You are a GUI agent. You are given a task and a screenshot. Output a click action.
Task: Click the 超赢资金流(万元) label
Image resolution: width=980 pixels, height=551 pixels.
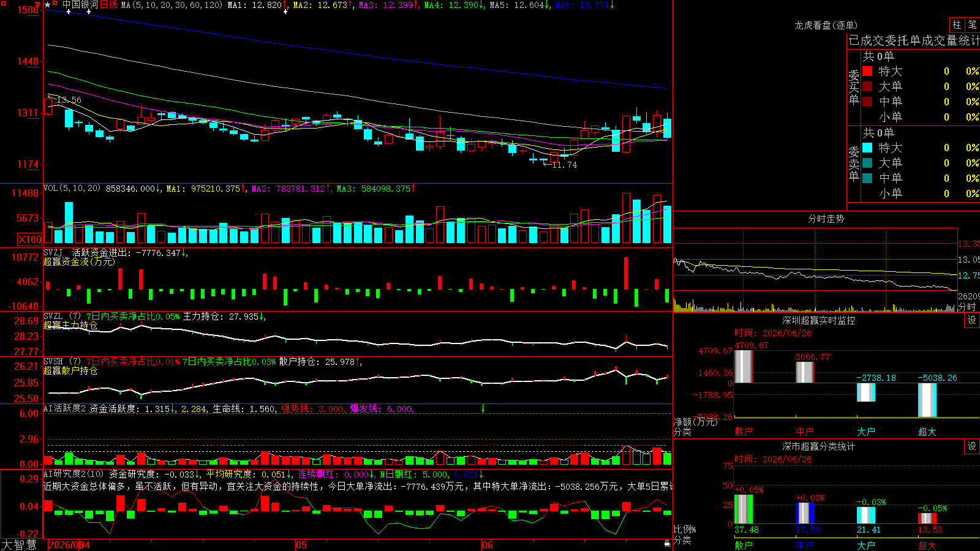click(x=79, y=261)
